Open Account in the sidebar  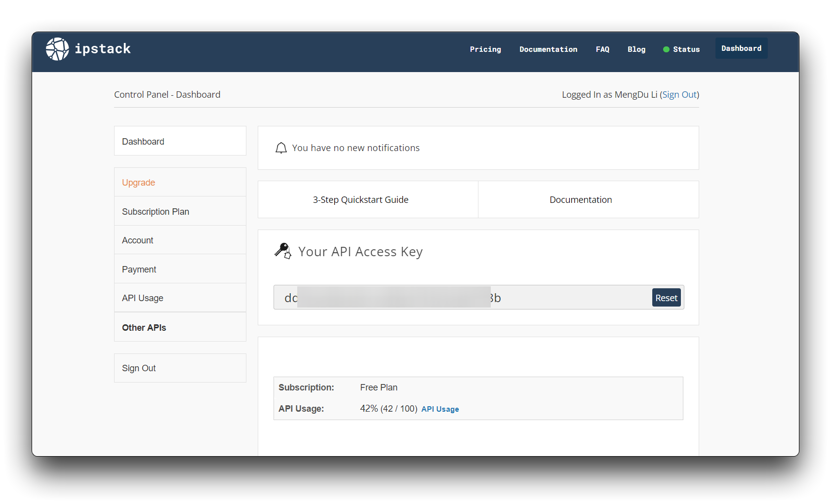pyautogui.click(x=180, y=240)
